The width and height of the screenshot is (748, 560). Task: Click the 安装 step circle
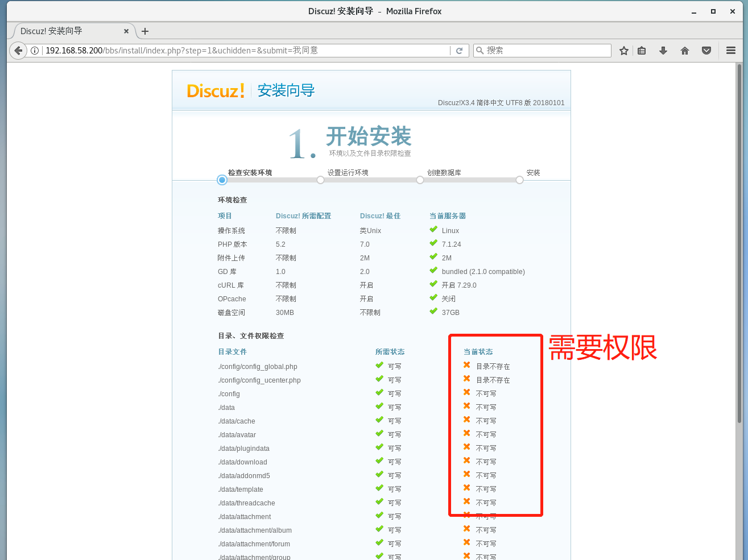click(x=519, y=180)
